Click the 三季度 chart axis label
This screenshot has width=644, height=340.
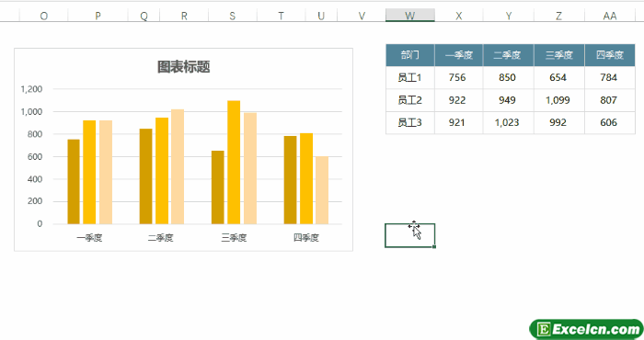234,237
